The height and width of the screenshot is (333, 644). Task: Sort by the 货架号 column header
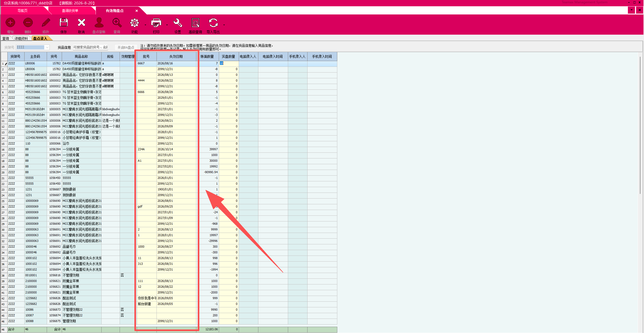coord(15,56)
